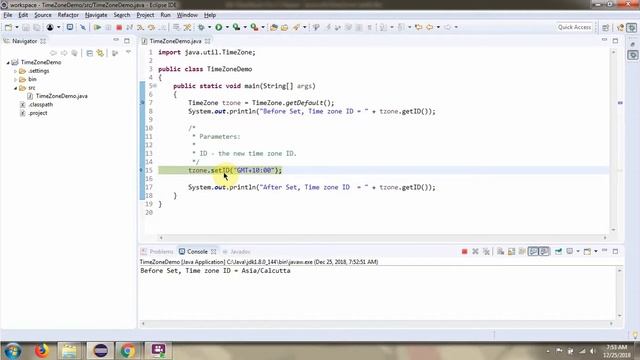The image size is (640, 360).
Task: Click Clear Console icon
Action: click(500, 251)
